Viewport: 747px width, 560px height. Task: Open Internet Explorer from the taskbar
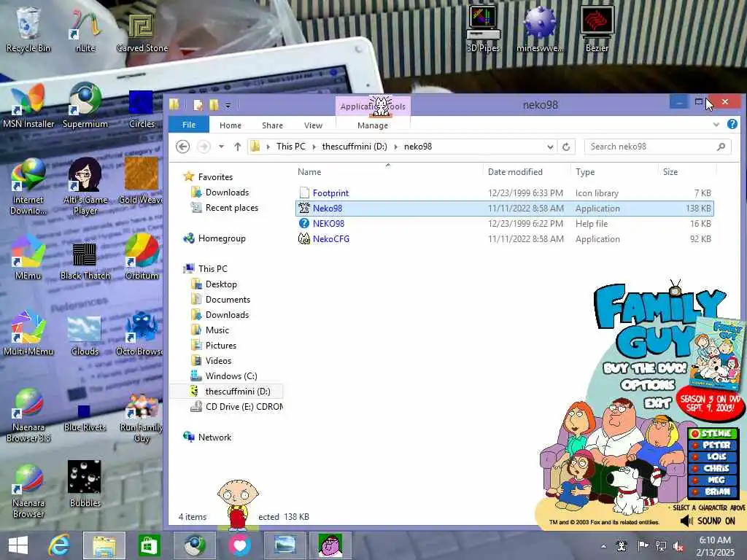(60, 545)
